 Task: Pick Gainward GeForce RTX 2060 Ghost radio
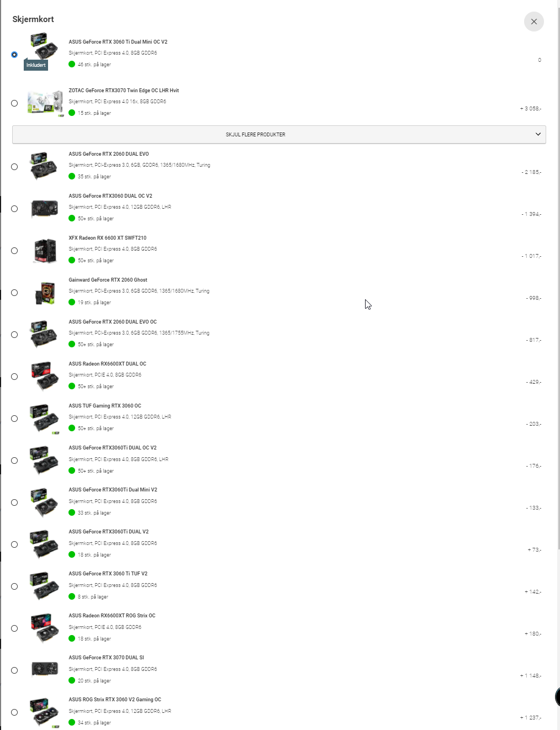pos(14,293)
